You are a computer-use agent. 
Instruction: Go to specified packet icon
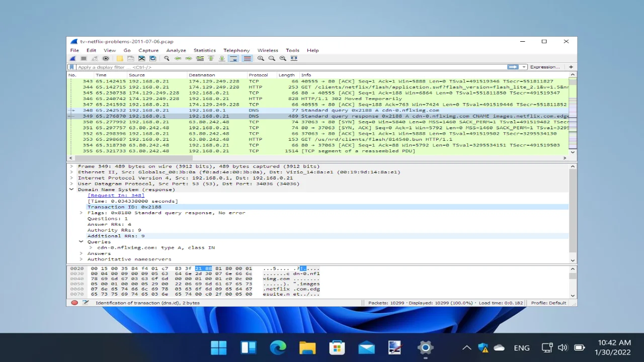pyautogui.click(x=200, y=58)
